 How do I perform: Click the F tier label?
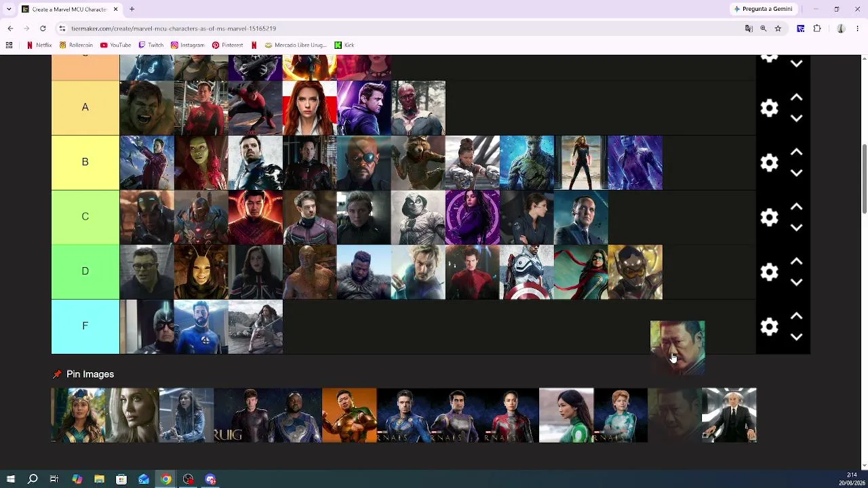85,327
